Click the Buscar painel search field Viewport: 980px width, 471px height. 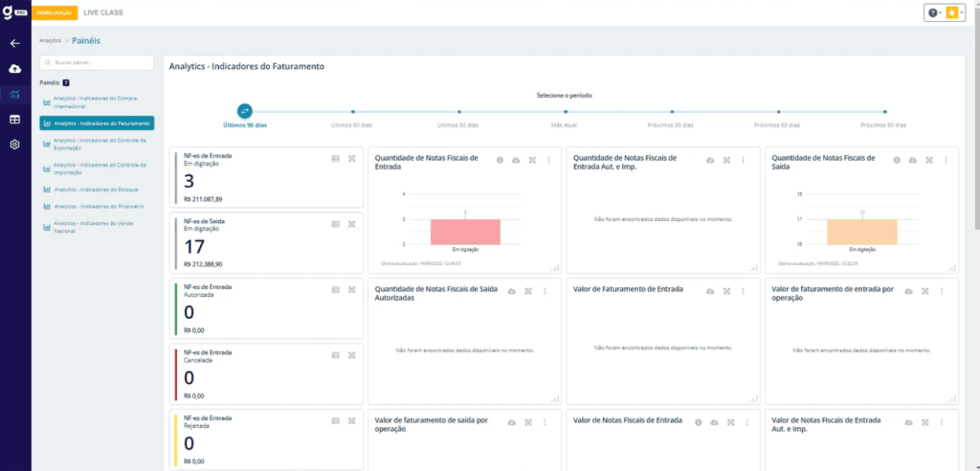click(97, 62)
